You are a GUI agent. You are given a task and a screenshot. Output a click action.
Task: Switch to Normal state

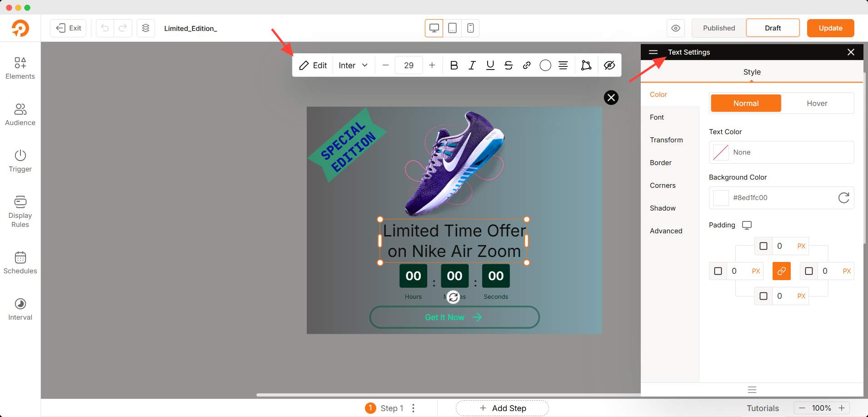pos(746,103)
